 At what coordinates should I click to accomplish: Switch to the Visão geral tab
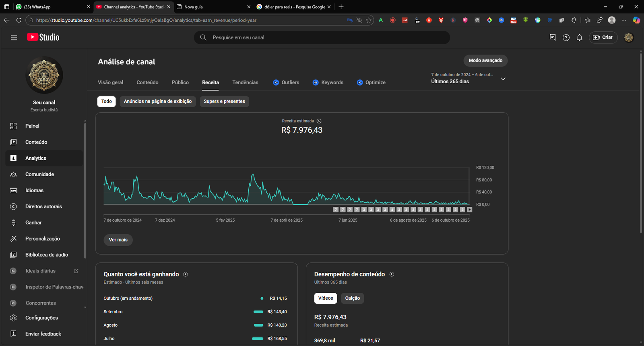(110, 82)
